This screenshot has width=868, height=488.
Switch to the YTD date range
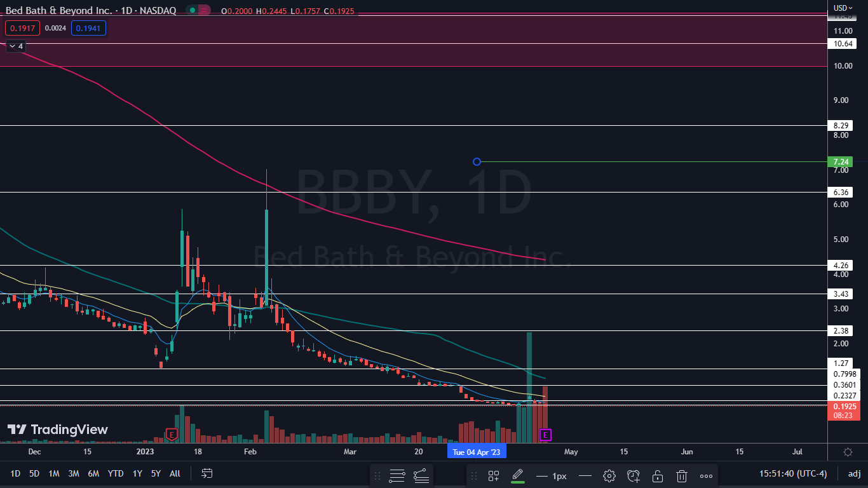pyautogui.click(x=116, y=473)
